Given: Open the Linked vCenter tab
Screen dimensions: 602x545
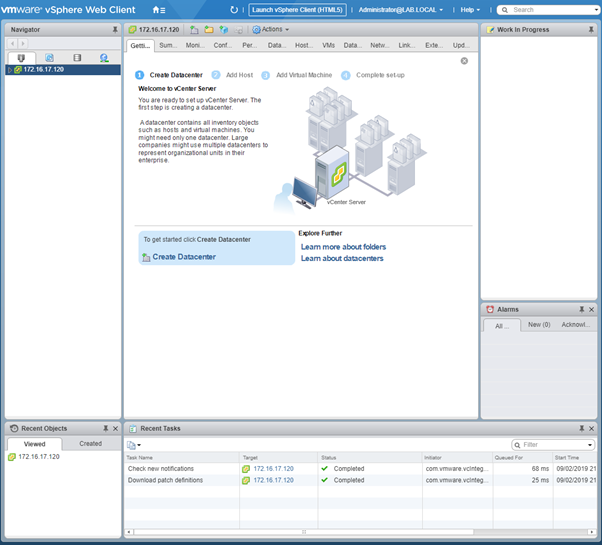Looking at the screenshot, I should click(406, 45).
